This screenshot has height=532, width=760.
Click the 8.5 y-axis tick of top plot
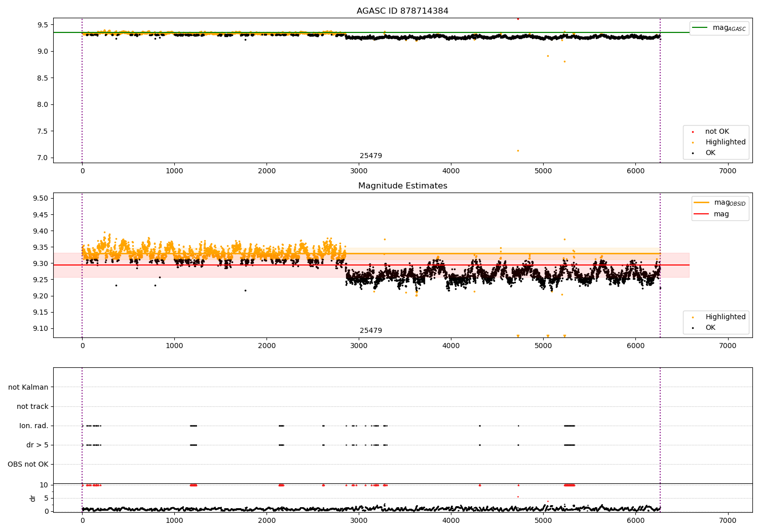tap(43, 78)
